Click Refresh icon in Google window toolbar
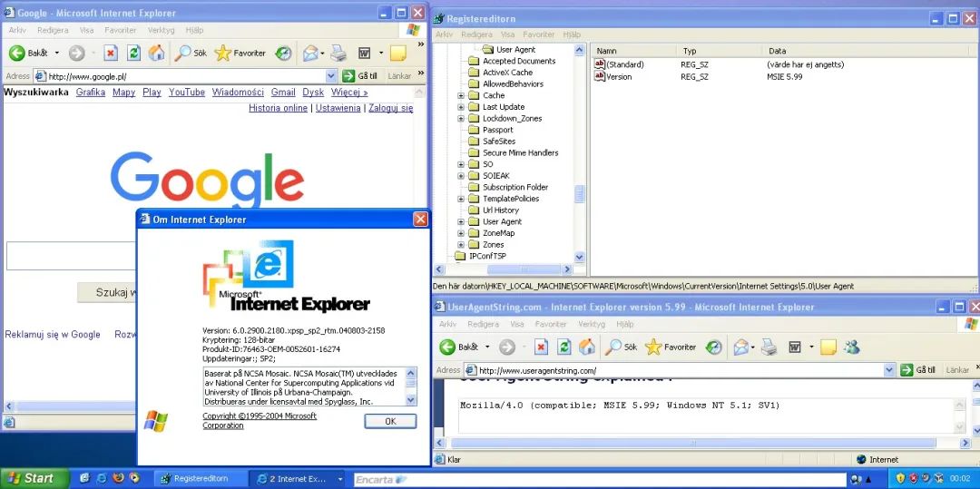 pos(133,54)
